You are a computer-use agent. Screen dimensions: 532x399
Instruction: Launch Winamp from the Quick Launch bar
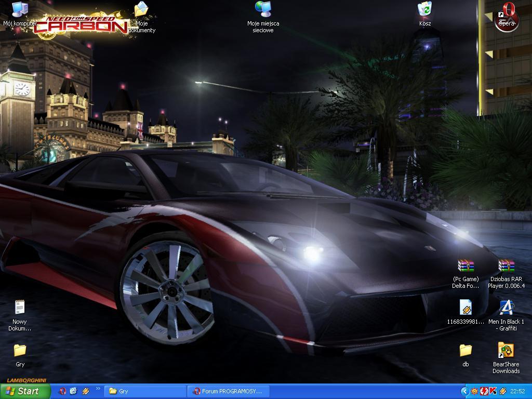click(x=85, y=391)
